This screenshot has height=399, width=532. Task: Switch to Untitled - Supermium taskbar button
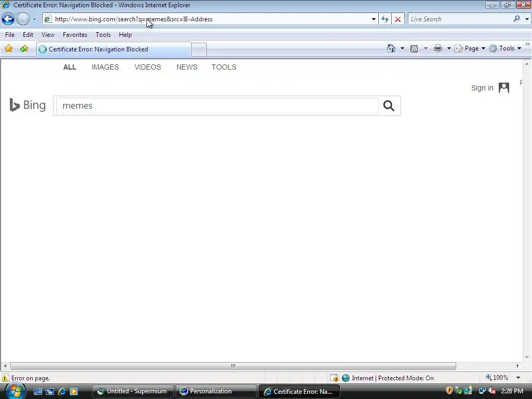pos(132,392)
